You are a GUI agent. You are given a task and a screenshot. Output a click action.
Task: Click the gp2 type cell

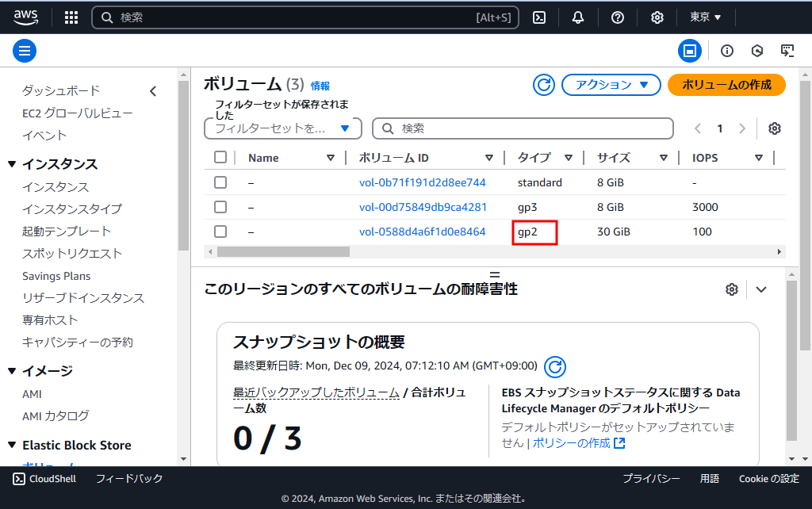click(527, 232)
